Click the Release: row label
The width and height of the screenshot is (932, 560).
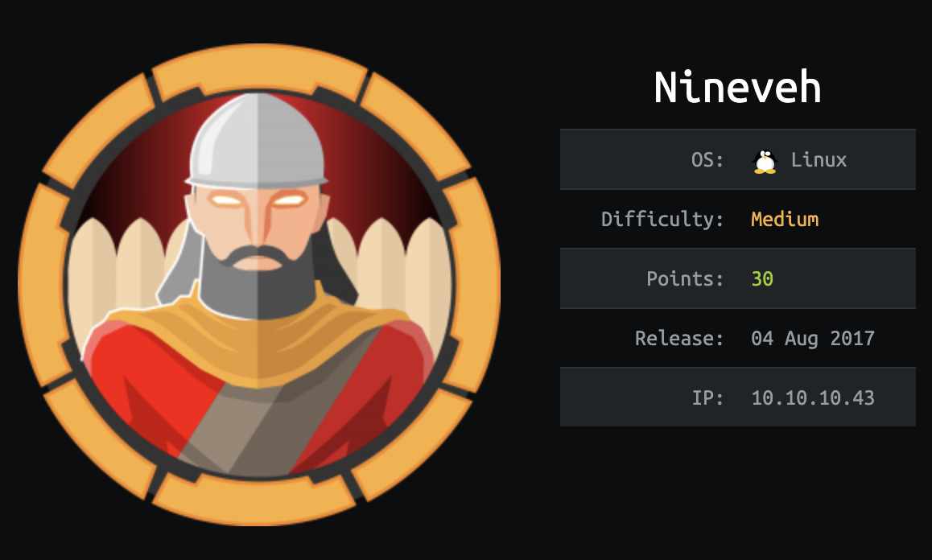[679, 338]
